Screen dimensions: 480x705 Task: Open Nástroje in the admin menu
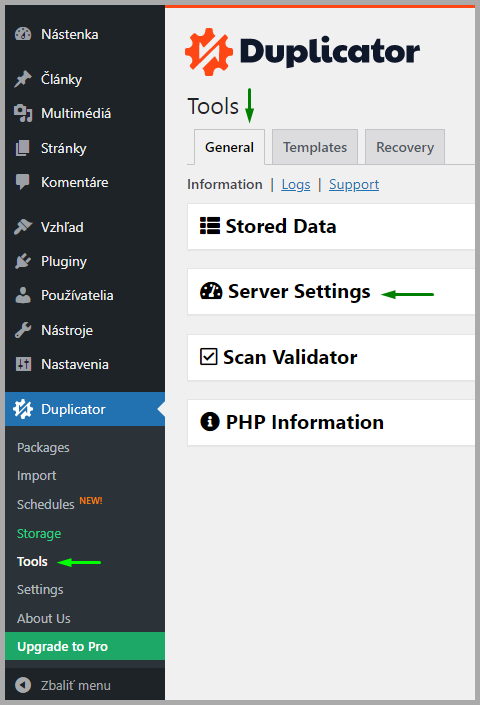tap(85, 330)
